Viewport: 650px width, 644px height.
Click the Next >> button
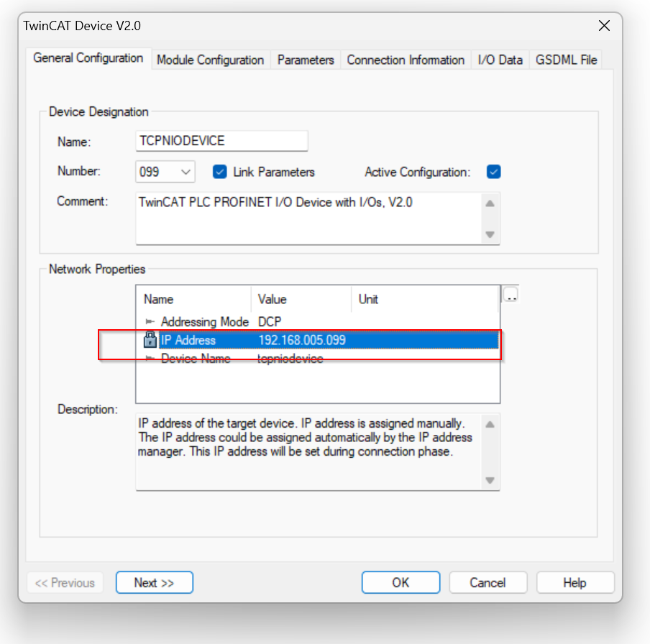pos(154,583)
